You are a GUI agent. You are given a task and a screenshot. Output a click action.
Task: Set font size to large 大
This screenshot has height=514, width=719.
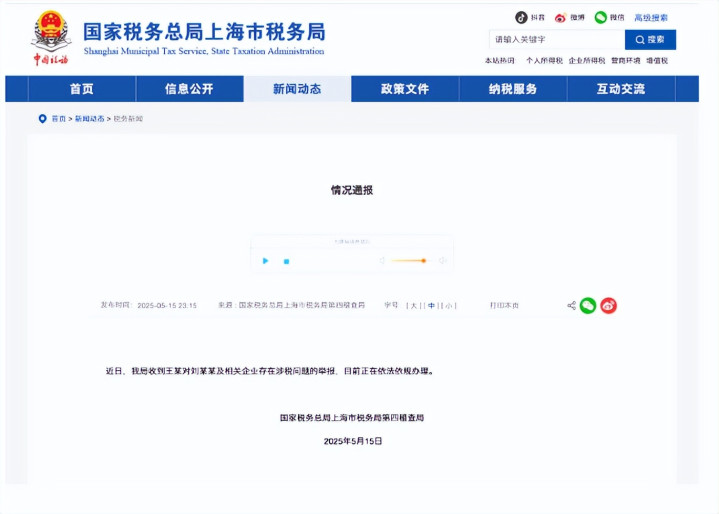(414, 305)
